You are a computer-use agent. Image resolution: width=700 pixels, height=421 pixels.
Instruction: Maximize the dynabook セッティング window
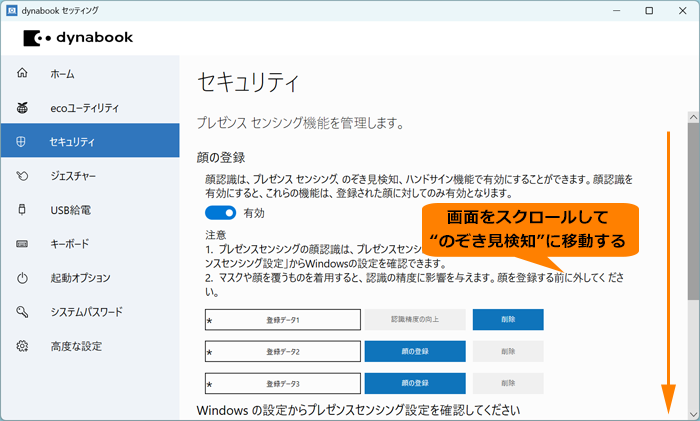(649, 10)
